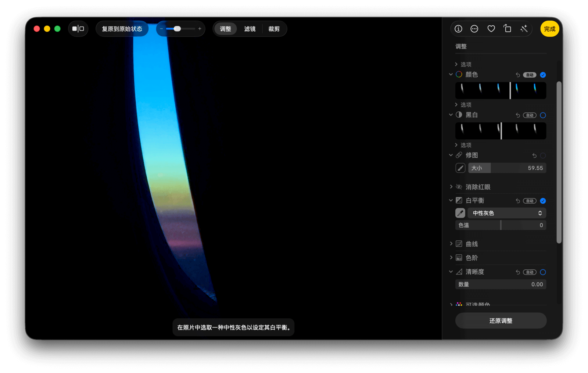Rotate the photo using rotate icon
The image size is (588, 373).
coord(508,29)
